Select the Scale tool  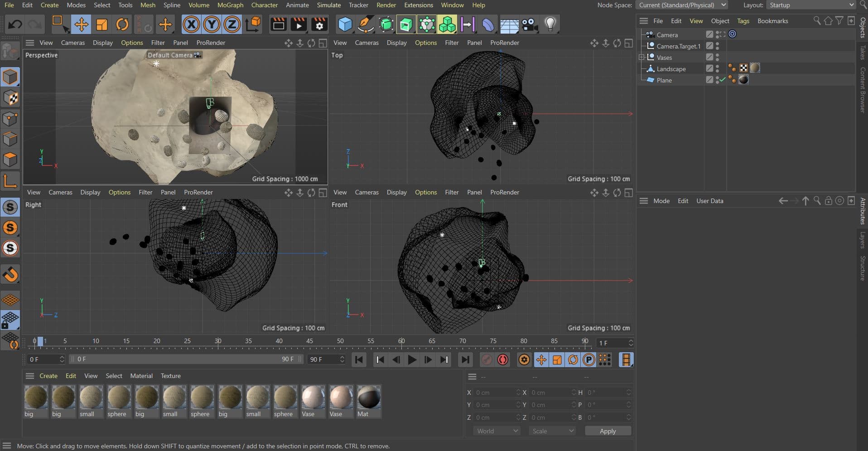(102, 24)
